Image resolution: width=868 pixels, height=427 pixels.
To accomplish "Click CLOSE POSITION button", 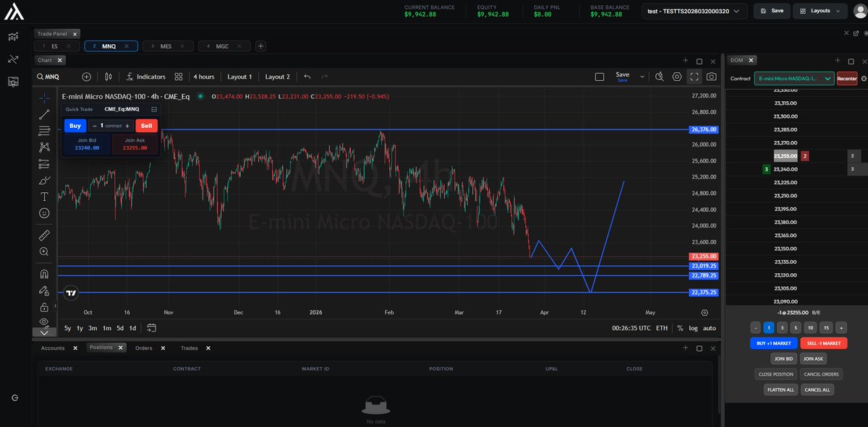I will (x=776, y=374).
